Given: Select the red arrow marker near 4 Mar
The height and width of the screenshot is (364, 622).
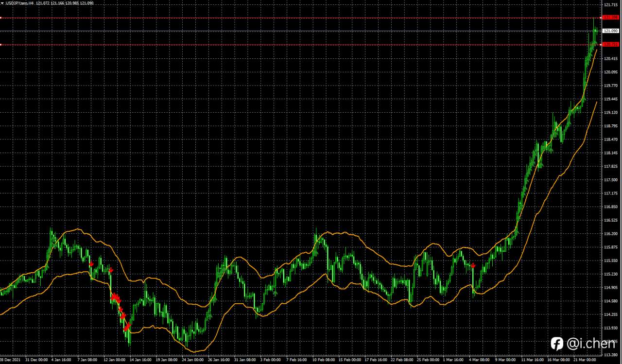Looking at the screenshot, I should tap(473, 266).
